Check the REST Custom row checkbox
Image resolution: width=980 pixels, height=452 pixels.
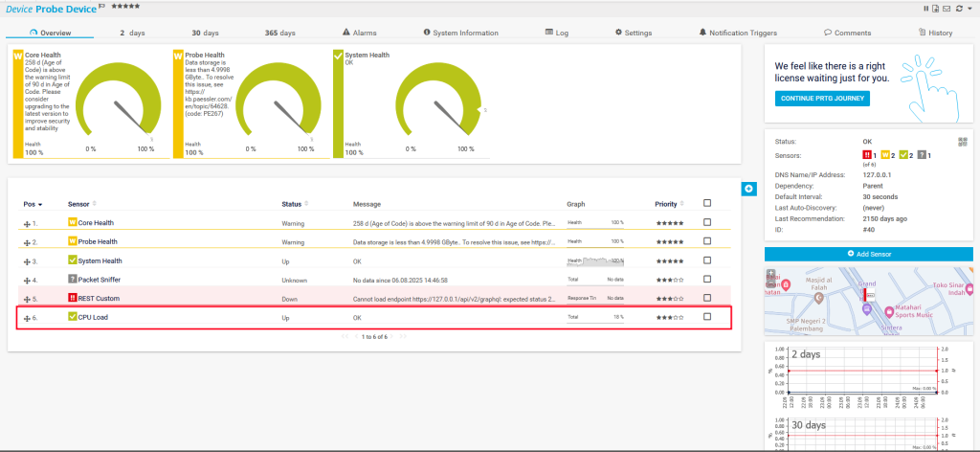[x=707, y=298]
